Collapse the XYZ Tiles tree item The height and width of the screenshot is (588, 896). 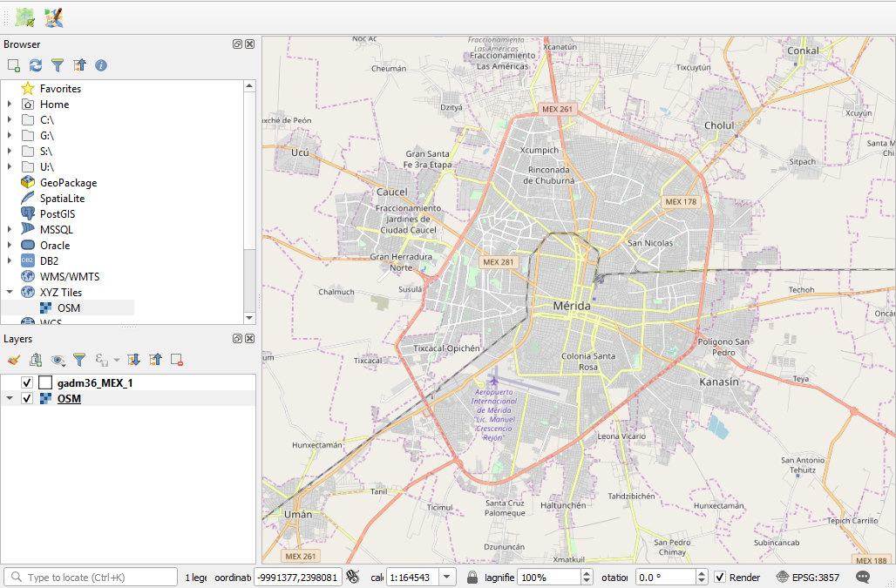point(9,292)
